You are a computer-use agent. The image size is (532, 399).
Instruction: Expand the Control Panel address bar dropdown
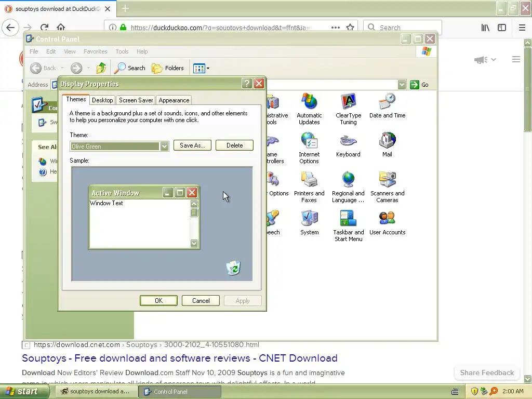tap(402, 85)
